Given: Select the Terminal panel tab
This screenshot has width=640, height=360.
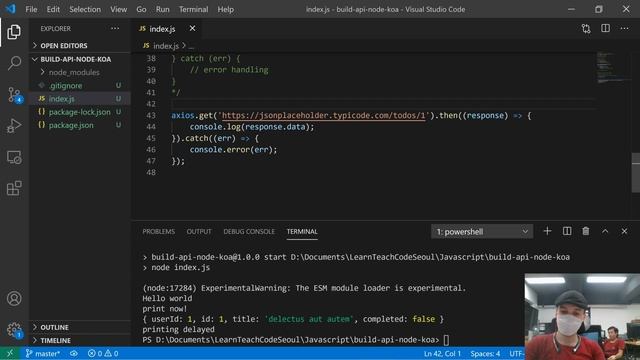Looking at the screenshot, I should [302, 231].
